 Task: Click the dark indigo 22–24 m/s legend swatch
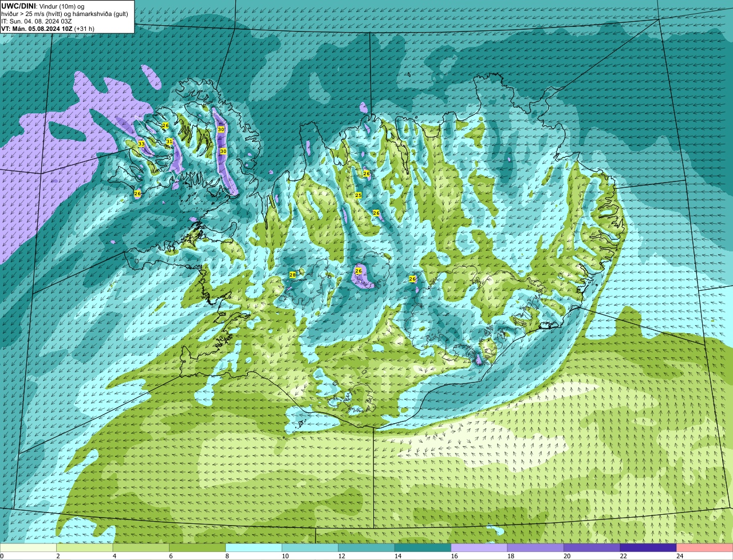pyautogui.click(x=649, y=548)
